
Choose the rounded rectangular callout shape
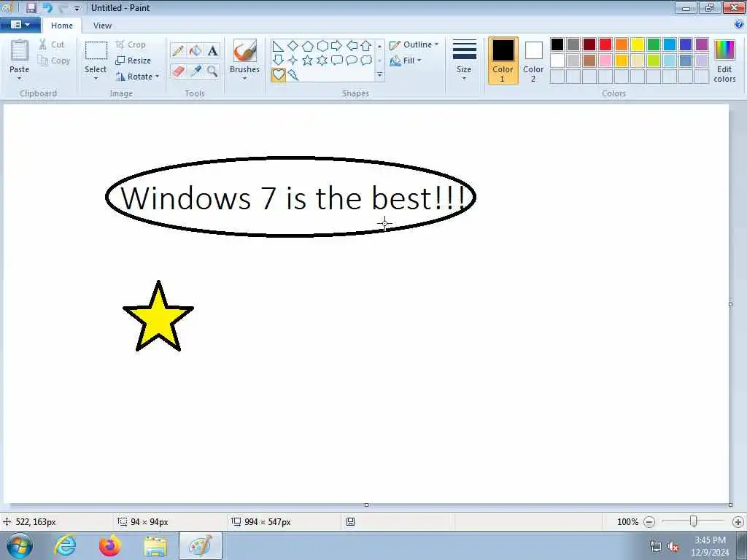coord(337,61)
